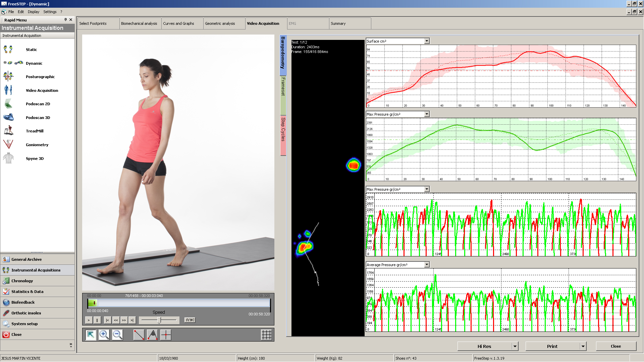The image size is (644, 362).
Task: Open the Average Pressure graph dropdown
Action: pos(427,265)
